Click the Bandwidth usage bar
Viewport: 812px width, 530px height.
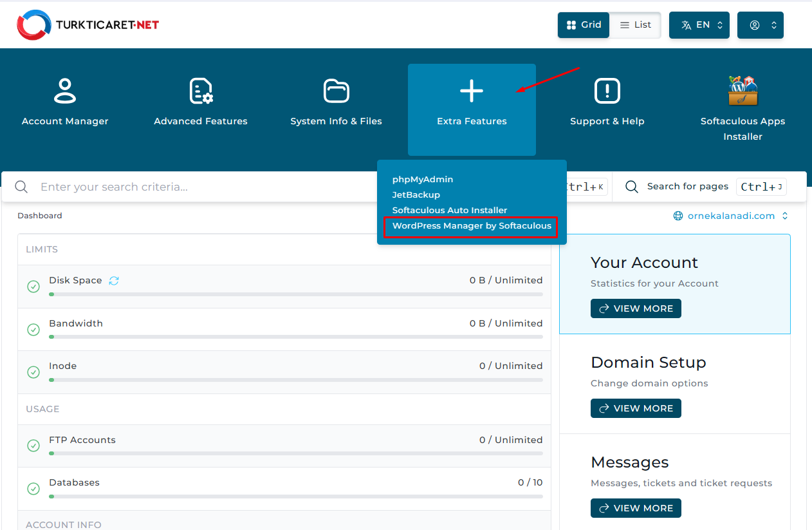click(x=296, y=337)
